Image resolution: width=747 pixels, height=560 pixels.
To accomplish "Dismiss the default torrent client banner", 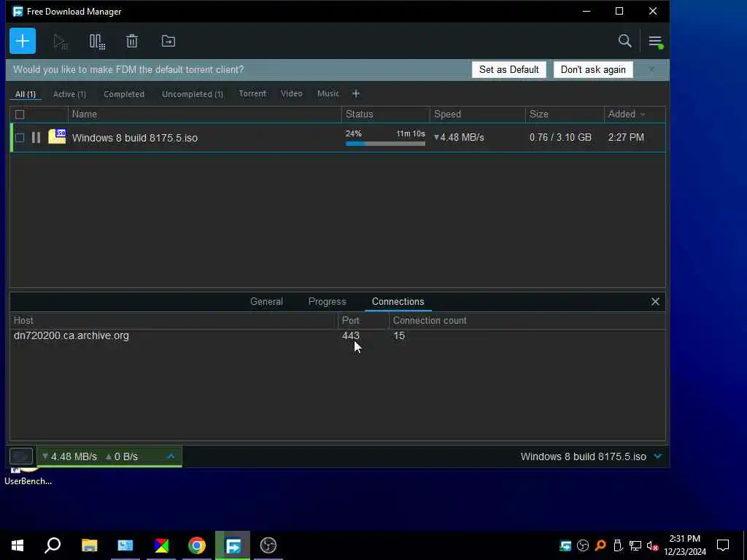I will point(651,69).
